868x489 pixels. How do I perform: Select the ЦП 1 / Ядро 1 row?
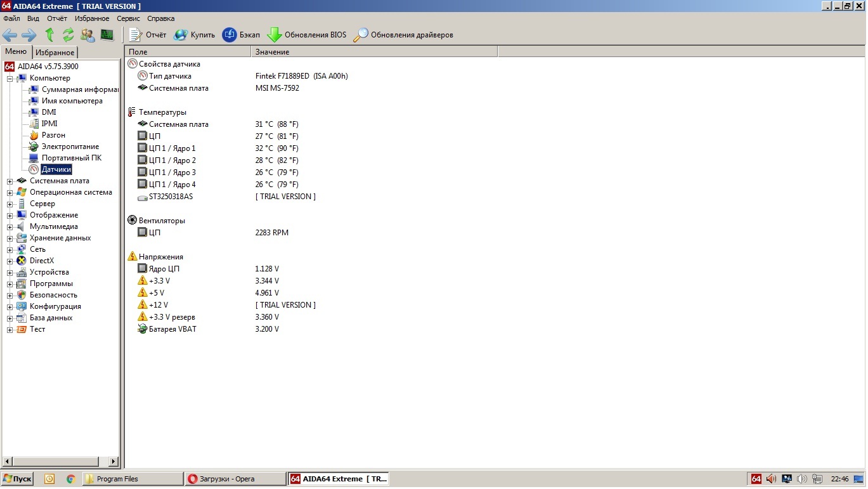172,148
